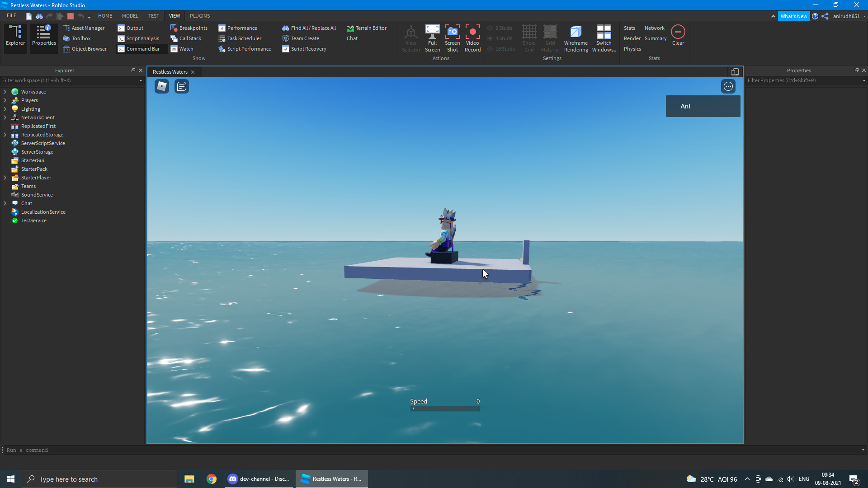The height and width of the screenshot is (488, 868).
Task: Expand the Workspace tree node
Action: point(5,92)
